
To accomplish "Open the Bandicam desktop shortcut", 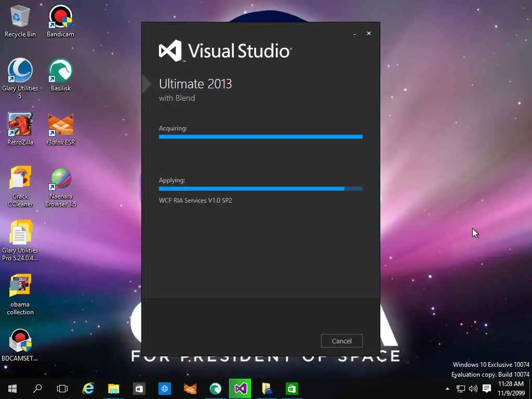I will [60, 21].
